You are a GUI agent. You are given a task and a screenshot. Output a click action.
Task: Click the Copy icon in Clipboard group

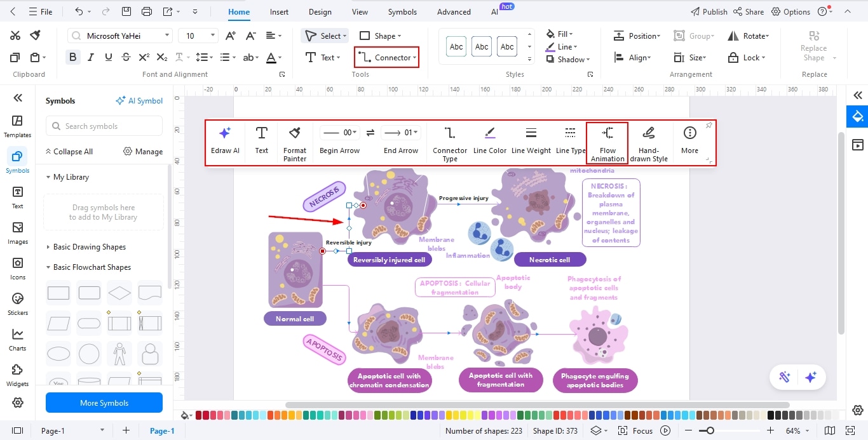15,57
